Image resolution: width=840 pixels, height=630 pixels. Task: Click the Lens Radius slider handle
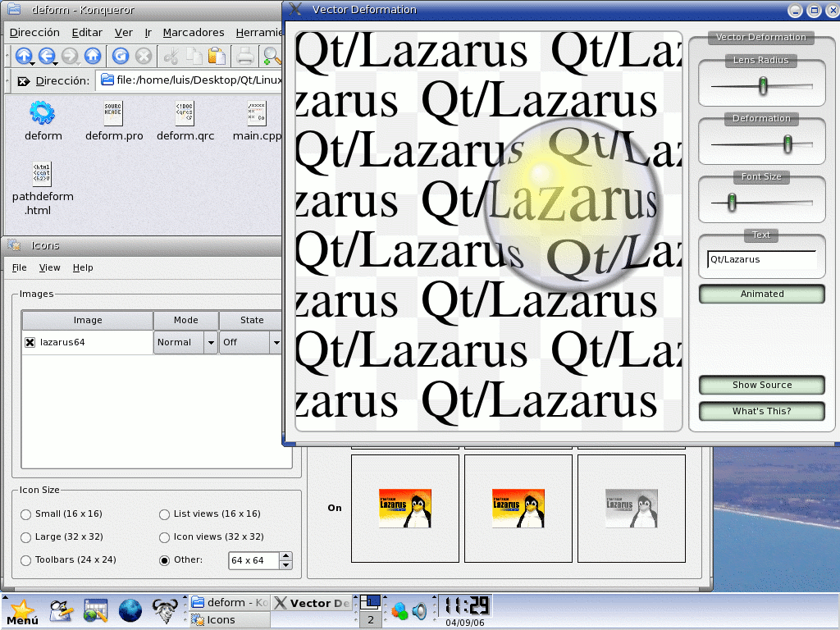(x=763, y=85)
